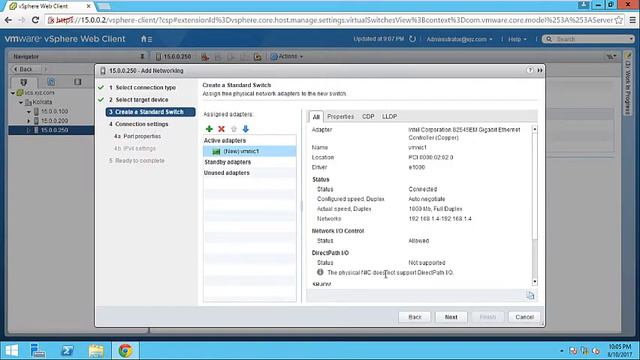
Task: Collapse host 15.0.0.100 node
Action: click(29, 111)
